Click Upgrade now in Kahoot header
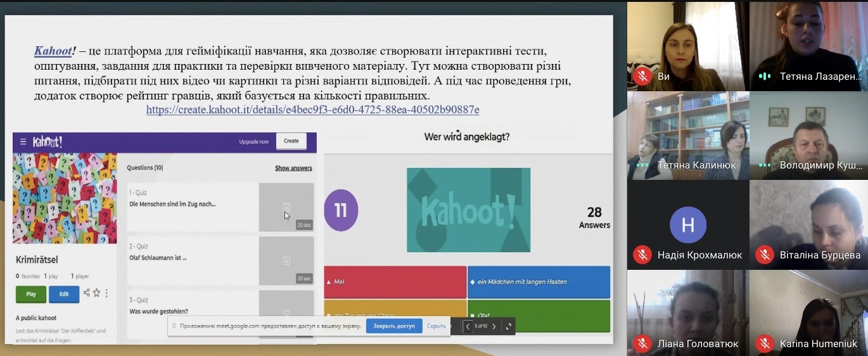868x356 pixels. (x=253, y=141)
